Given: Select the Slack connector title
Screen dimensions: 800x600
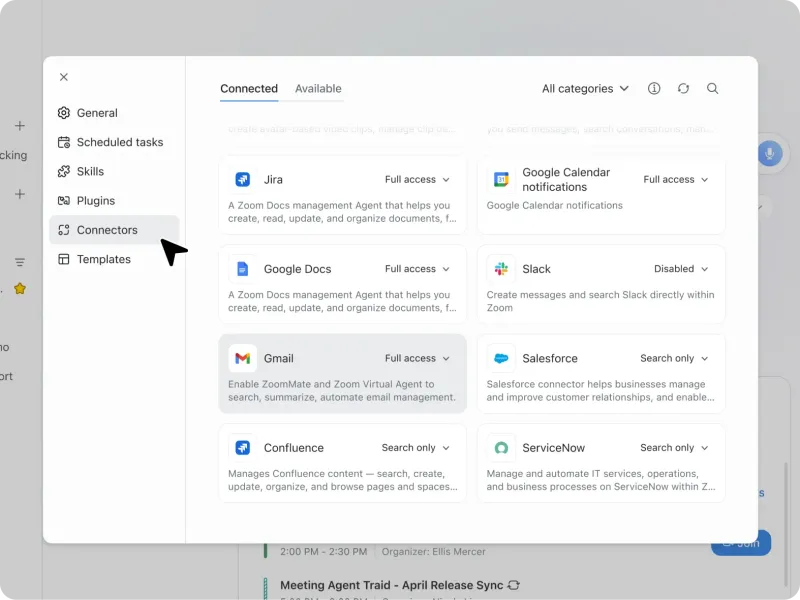Looking at the screenshot, I should click(536, 269).
